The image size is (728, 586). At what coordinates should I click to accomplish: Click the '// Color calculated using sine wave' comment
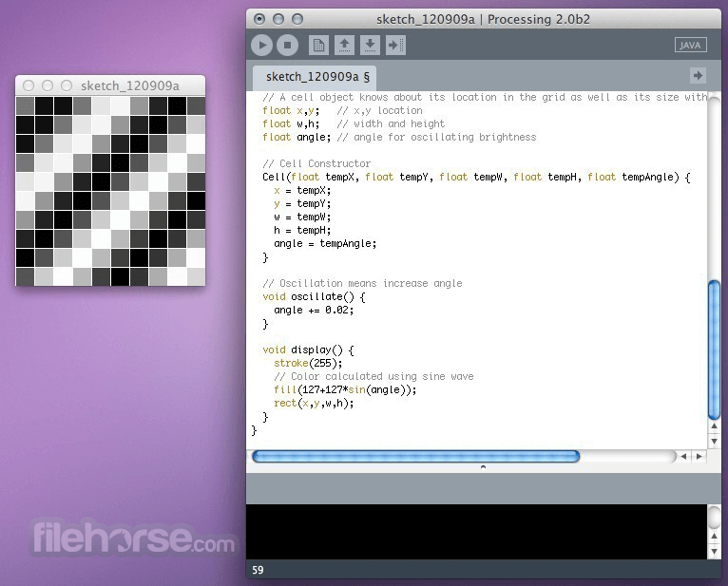tap(374, 376)
